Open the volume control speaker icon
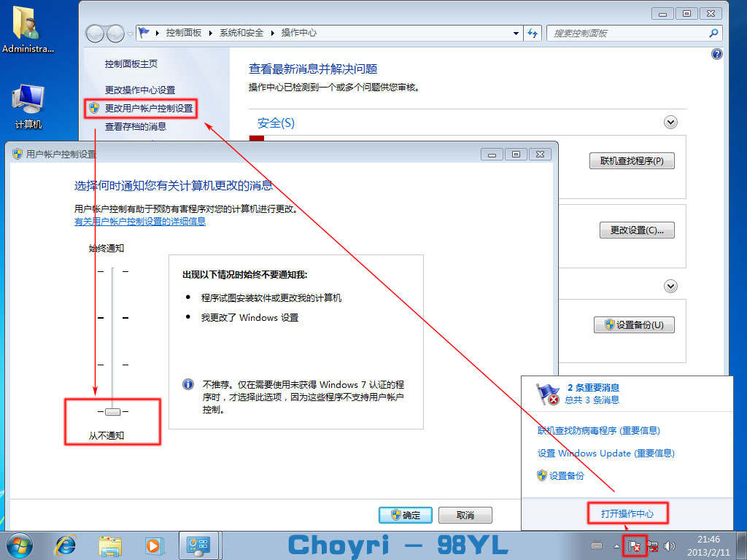The image size is (747, 560). (668, 545)
